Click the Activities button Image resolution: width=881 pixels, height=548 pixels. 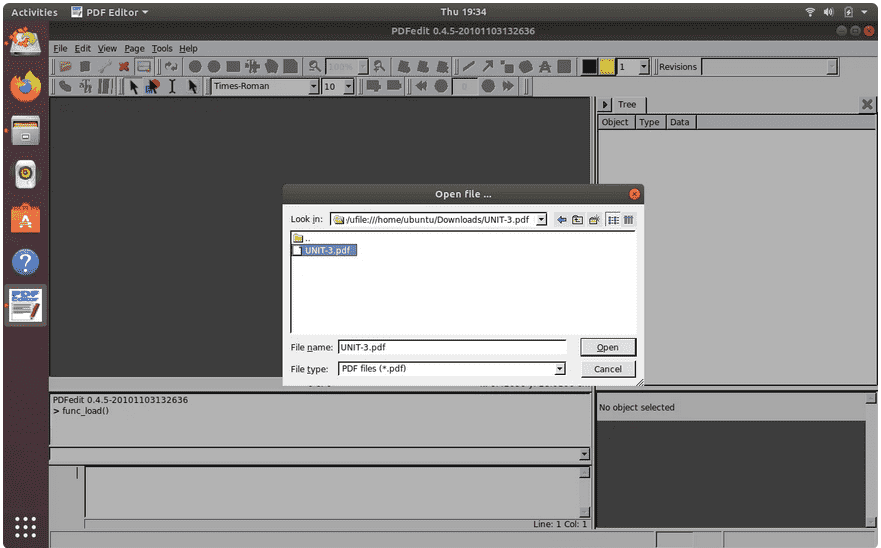tap(34, 12)
